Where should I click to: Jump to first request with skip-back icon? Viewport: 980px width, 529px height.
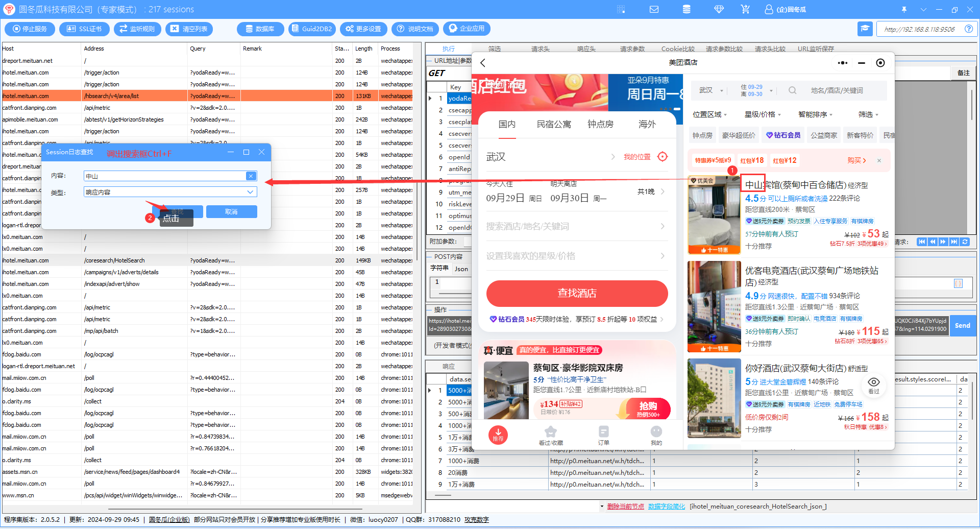tap(922, 242)
